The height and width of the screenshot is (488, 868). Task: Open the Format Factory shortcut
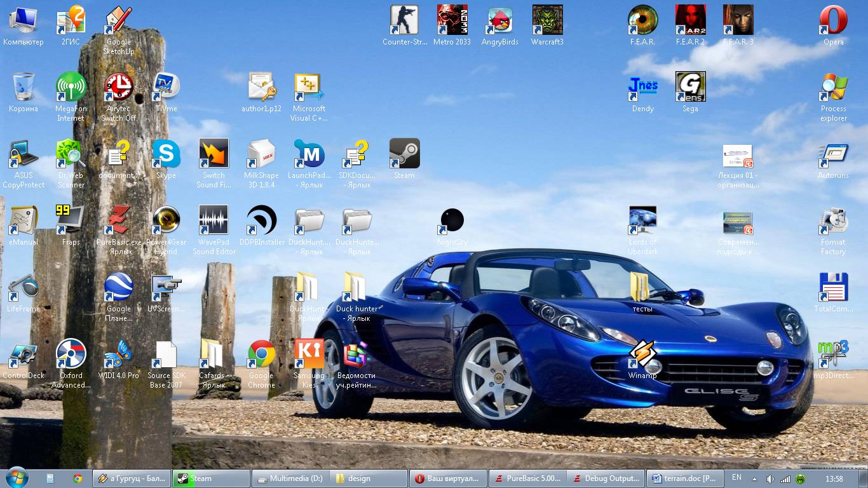tap(833, 221)
